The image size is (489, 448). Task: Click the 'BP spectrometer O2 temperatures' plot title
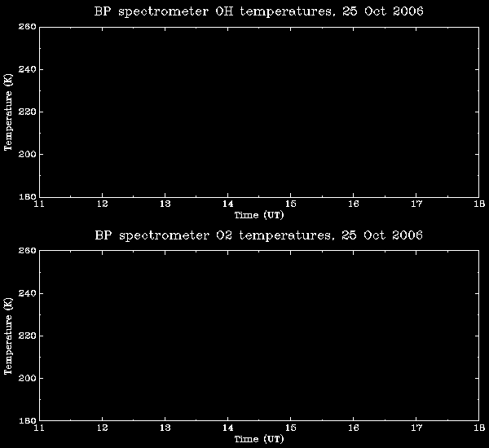tap(258, 235)
